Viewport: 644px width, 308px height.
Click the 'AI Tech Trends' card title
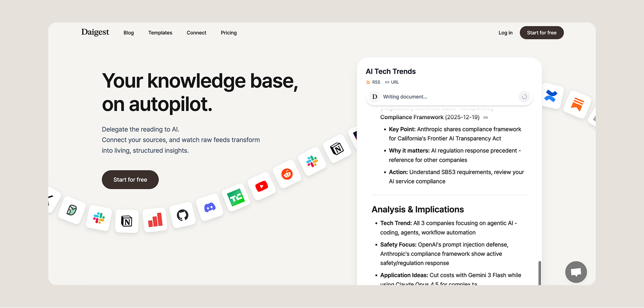click(391, 72)
